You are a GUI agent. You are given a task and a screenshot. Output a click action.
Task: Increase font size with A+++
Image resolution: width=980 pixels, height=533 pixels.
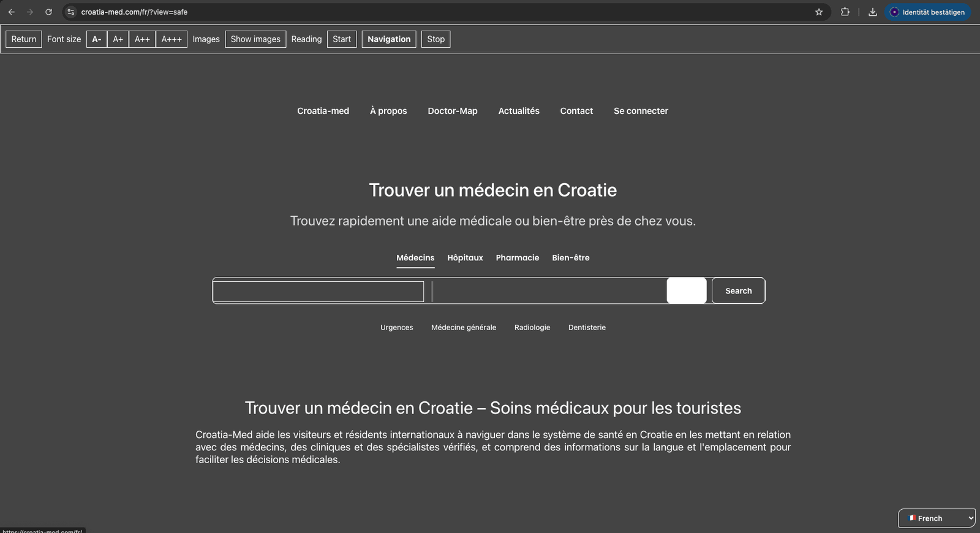(x=171, y=39)
